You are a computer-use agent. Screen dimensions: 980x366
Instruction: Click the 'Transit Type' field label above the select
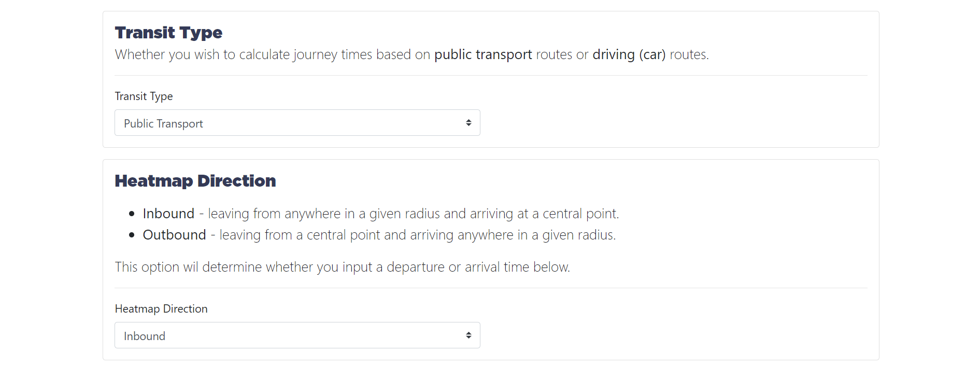(x=144, y=96)
